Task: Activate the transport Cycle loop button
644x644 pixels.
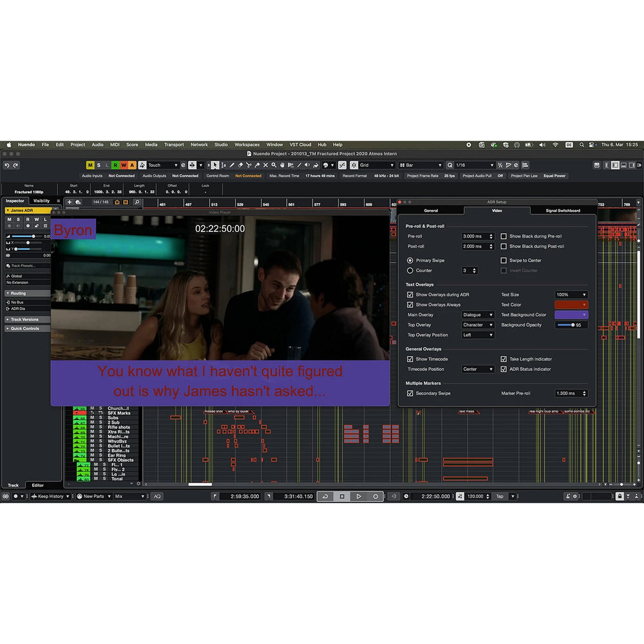Action: (x=325, y=497)
